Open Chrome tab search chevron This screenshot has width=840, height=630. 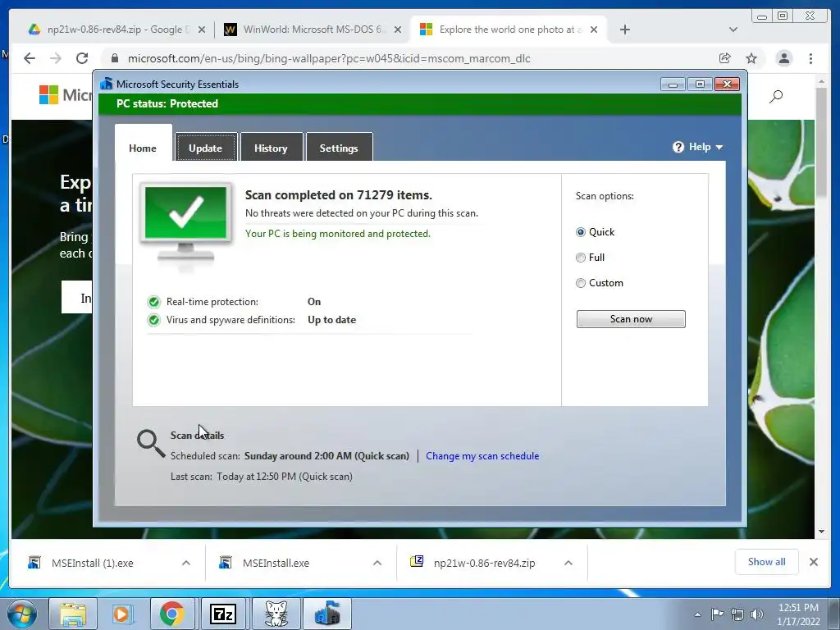tap(733, 30)
